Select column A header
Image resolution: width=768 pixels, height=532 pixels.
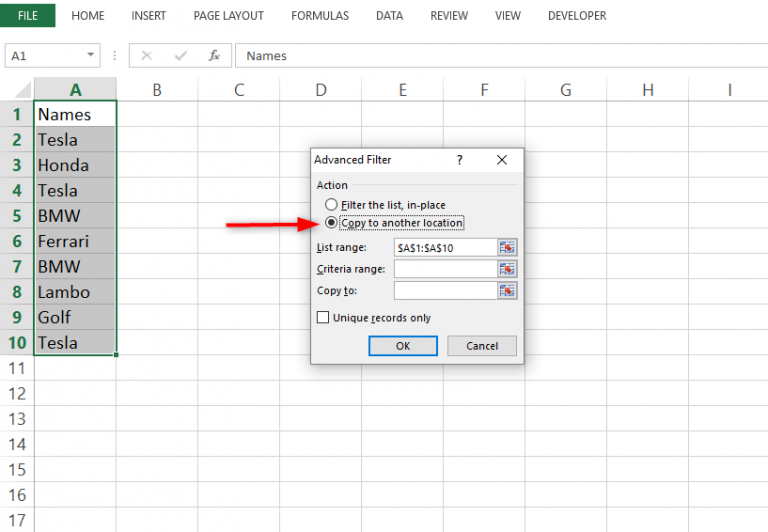(75, 90)
